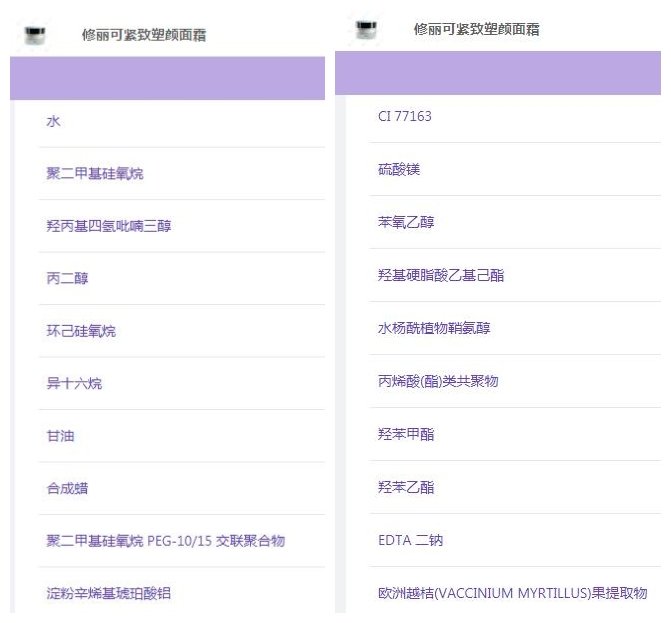Click the 硫酸镁 ingredient row
Screen dimensions: 671x623
tap(398, 169)
